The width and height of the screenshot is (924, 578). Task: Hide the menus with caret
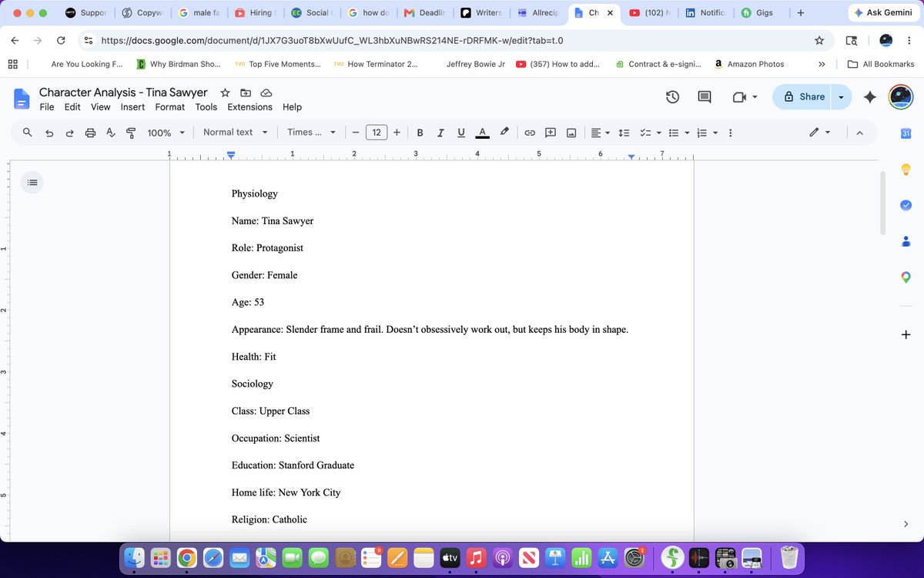pos(860,133)
